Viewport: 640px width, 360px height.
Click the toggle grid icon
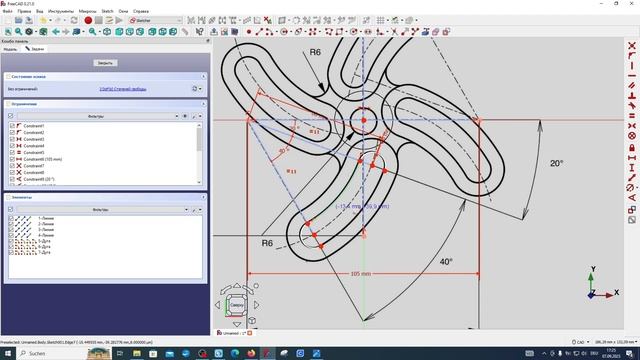(380, 20)
